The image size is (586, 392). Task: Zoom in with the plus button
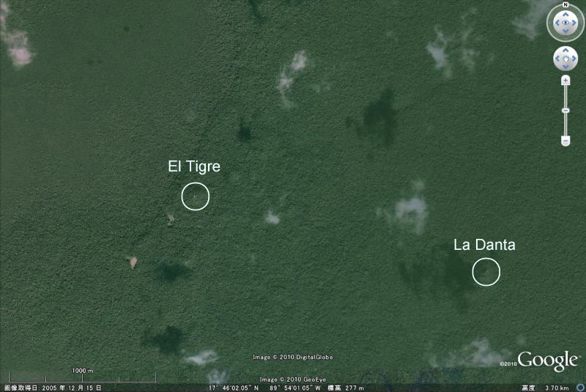[565, 79]
